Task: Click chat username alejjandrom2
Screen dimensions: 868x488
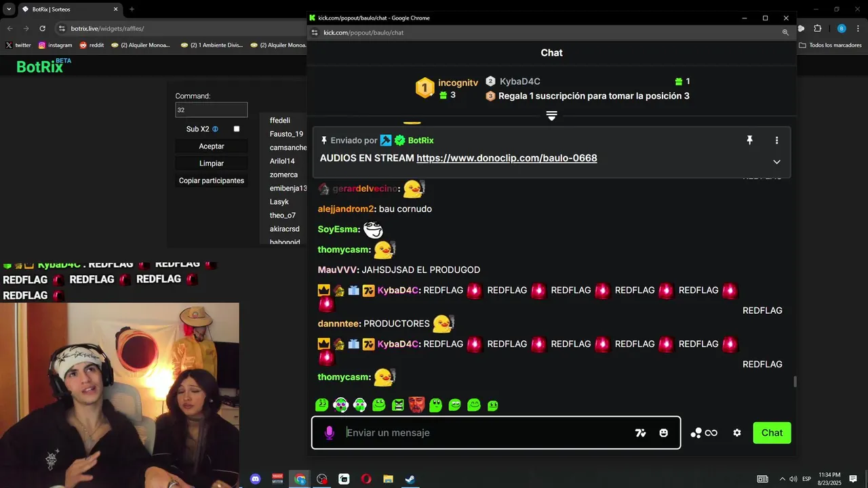Action: tap(346, 209)
